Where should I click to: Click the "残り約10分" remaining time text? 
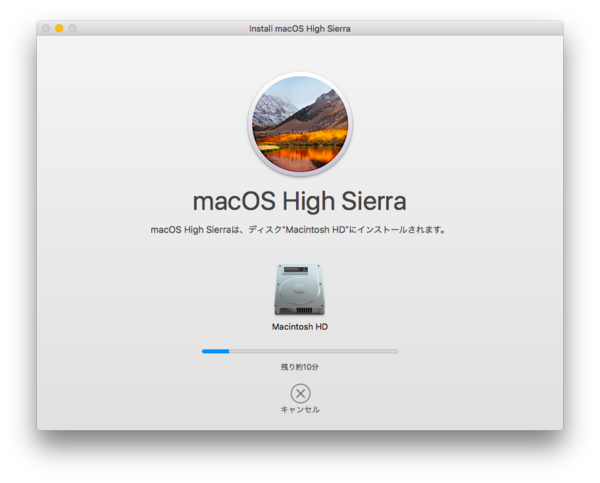click(300, 367)
